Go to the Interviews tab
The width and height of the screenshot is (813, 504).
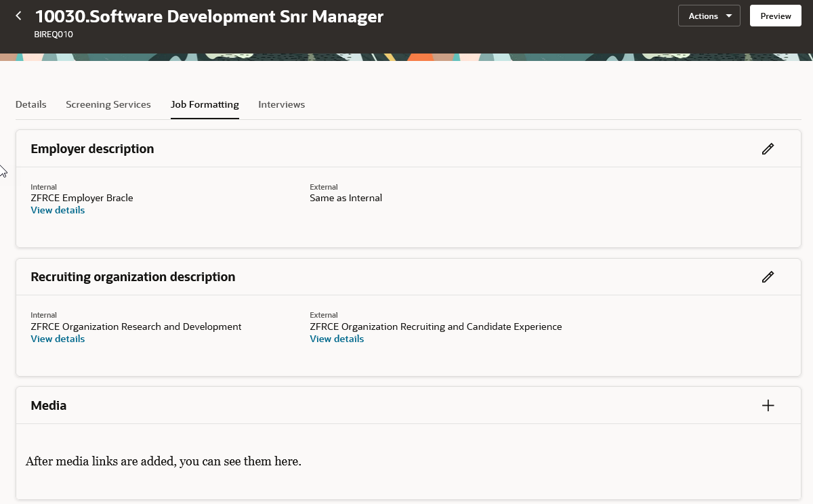[x=281, y=104]
